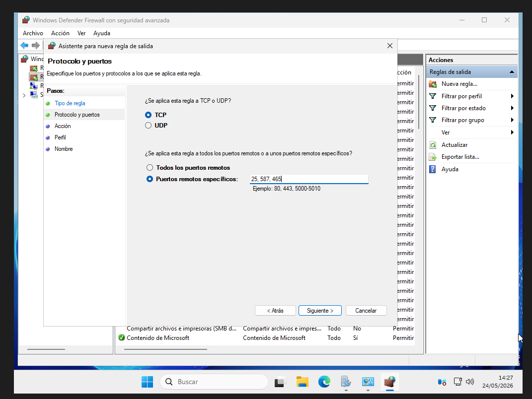Expand the Filtrar por grupo submenu arrow
Screen dimensions: 532x399
click(x=512, y=120)
